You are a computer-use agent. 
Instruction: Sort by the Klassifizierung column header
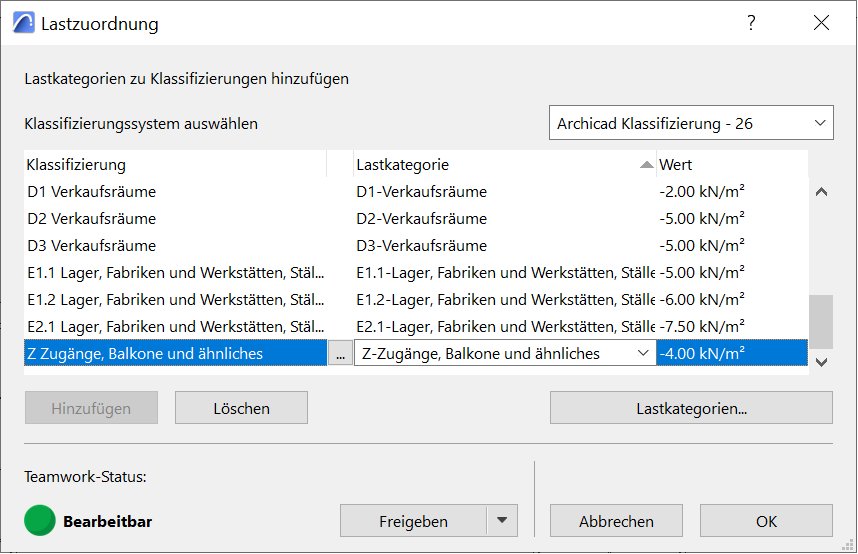[x=175, y=164]
